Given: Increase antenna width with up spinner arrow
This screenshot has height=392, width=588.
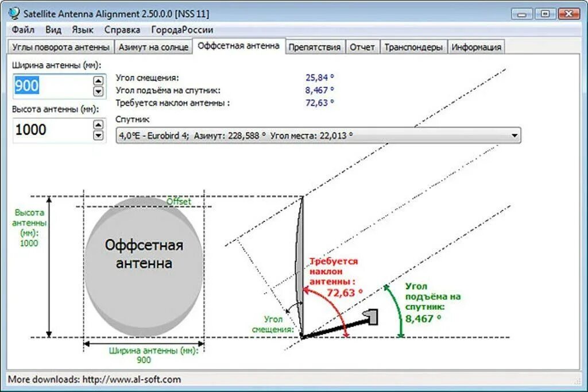Looking at the screenshot, I should [98, 80].
